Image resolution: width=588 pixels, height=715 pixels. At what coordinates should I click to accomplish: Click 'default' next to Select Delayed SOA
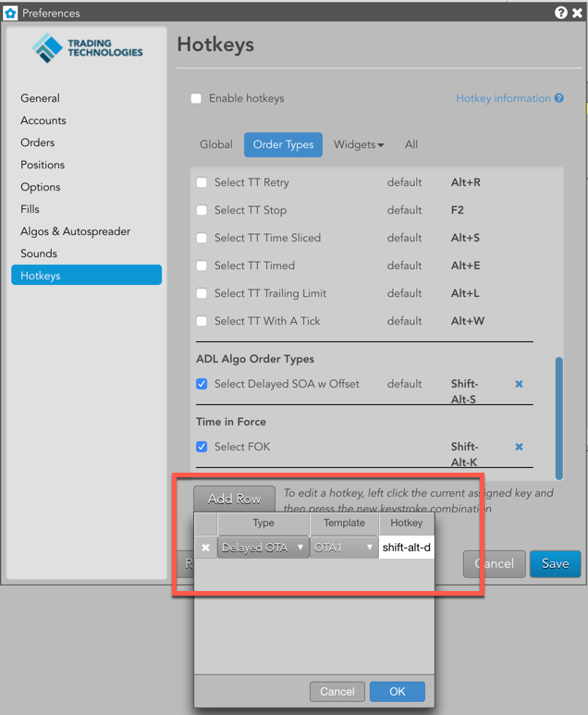[404, 384]
